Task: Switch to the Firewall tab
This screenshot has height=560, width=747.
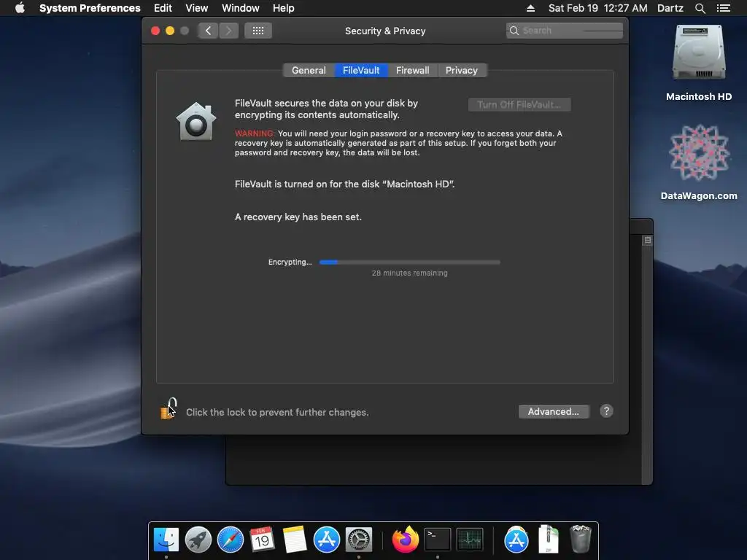Action: 413,71
